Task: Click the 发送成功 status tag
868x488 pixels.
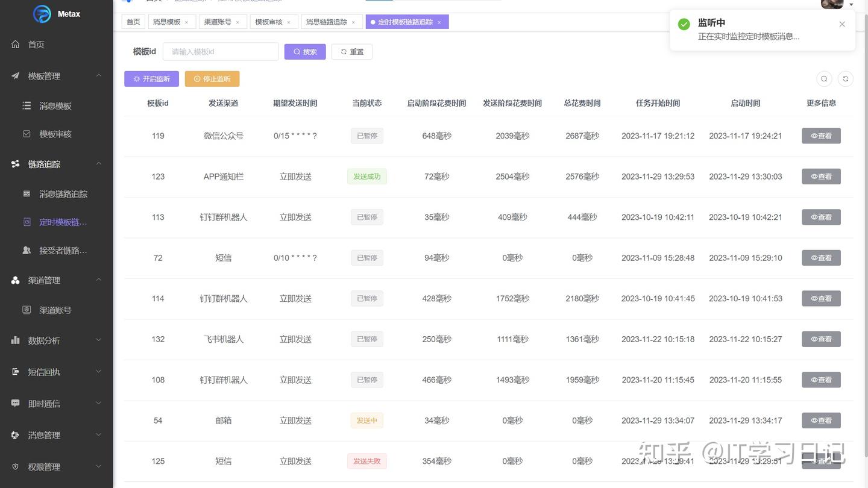Action: [x=367, y=177]
